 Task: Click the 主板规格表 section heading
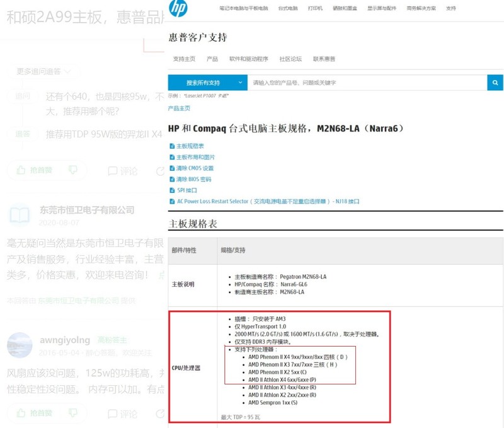[193, 224]
